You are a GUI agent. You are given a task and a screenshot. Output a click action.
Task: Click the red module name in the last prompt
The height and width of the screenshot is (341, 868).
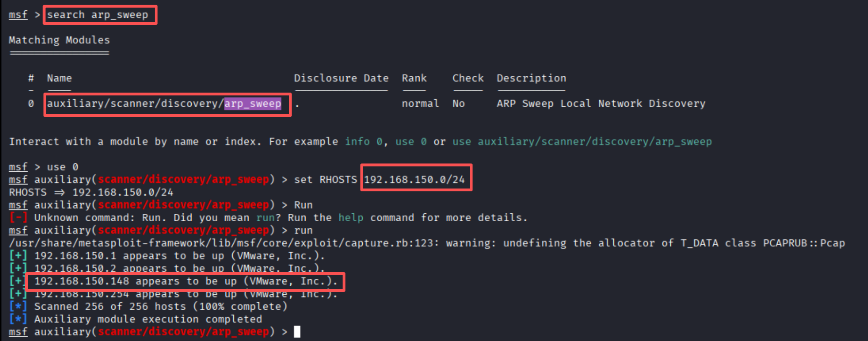tap(183, 332)
